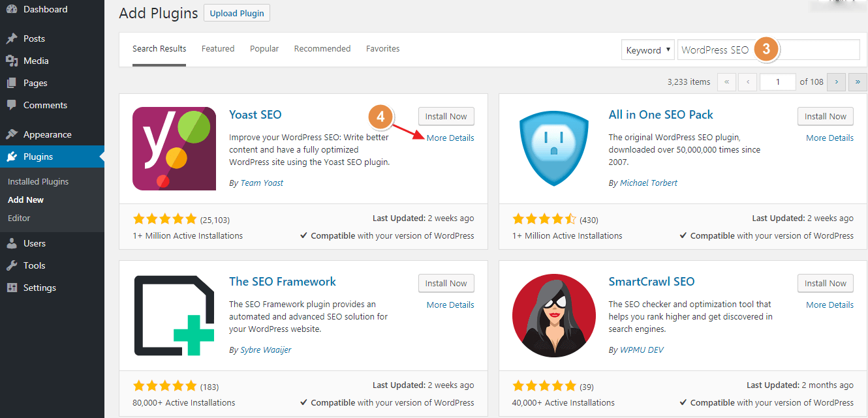
Task: Jump to last page of plugin results
Action: (x=856, y=82)
